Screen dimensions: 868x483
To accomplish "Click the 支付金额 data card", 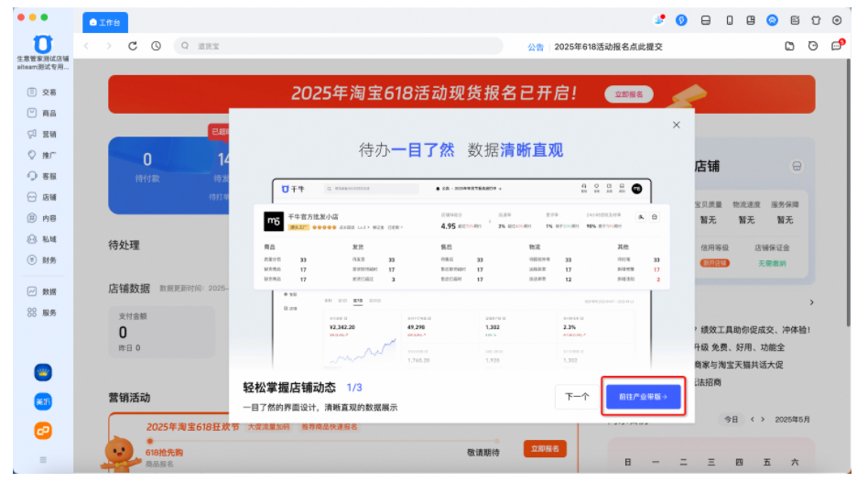I will coord(162,332).
